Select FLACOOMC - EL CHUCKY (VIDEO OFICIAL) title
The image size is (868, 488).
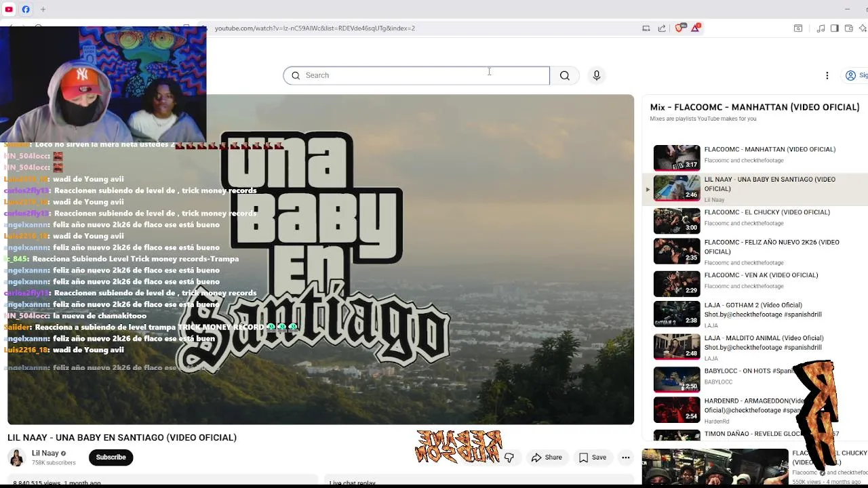click(767, 212)
